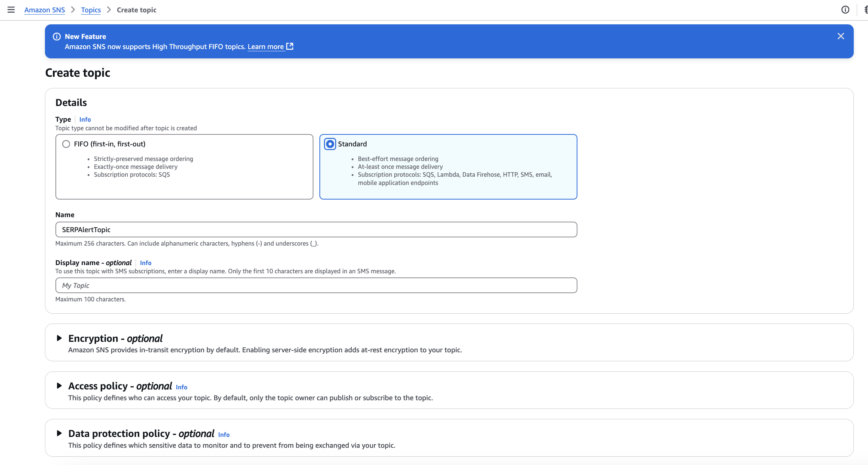Open the Learn more link
Screen dimensions: 868x465
pyautogui.click(x=265, y=47)
